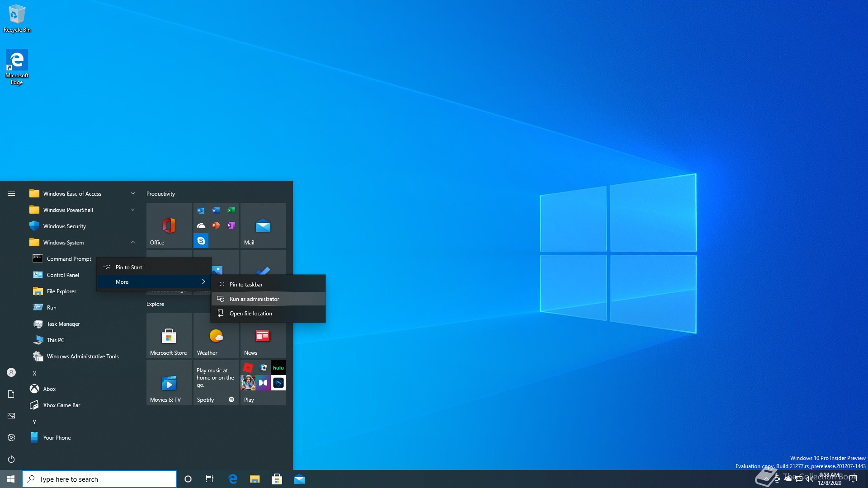Open Outlook in the Office folder tile

[201, 211]
